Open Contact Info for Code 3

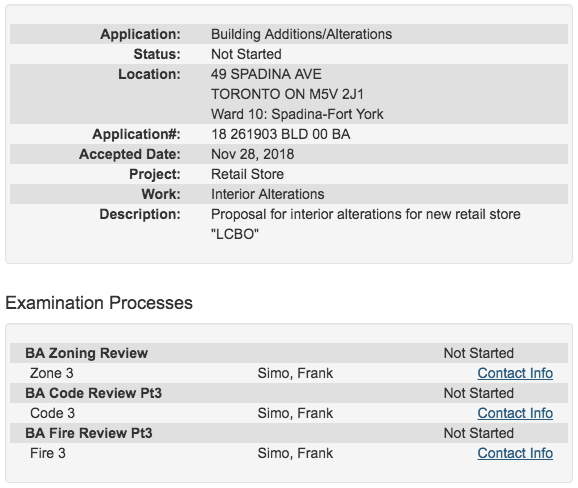[x=515, y=413]
